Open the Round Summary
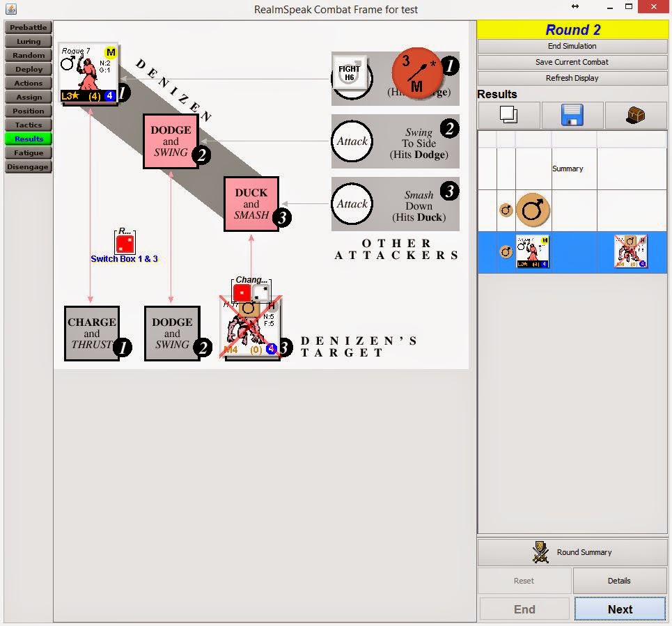The height and width of the screenshot is (626, 672). 572,552
